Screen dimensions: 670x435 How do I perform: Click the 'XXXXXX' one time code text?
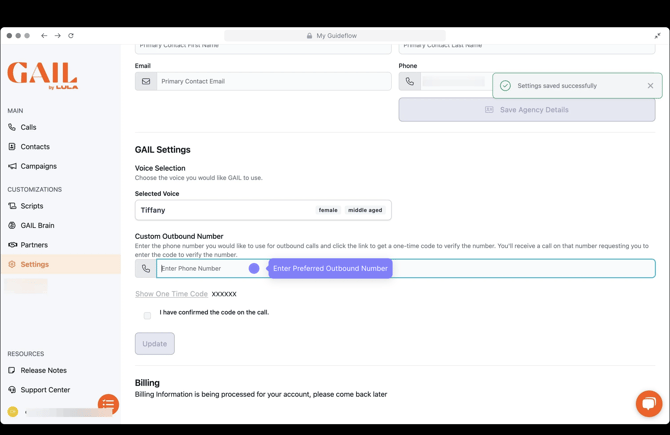[x=224, y=294]
